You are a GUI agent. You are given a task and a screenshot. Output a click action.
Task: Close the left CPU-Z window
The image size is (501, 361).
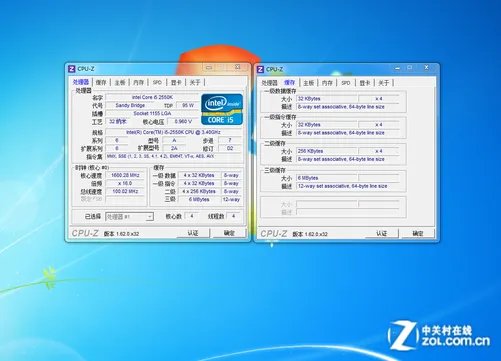(x=238, y=67)
